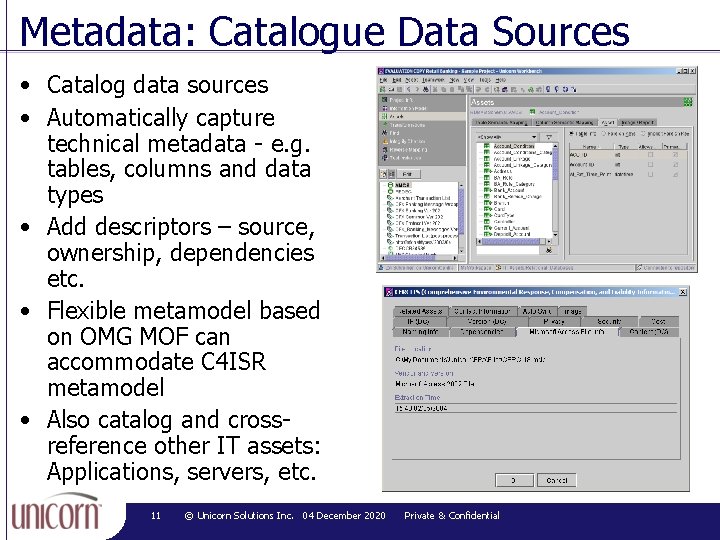
Task: Click the Type column header
Action: [624, 147]
